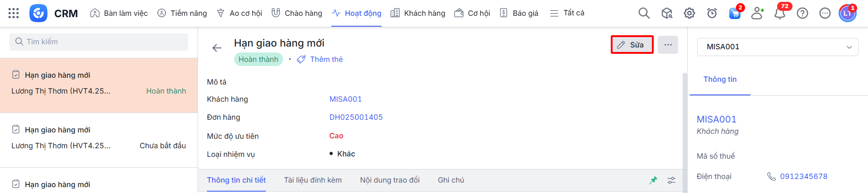This screenshot has width=868, height=193.
Task: Expand the Tất cả modules menu
Action: (x=567, y=13)
